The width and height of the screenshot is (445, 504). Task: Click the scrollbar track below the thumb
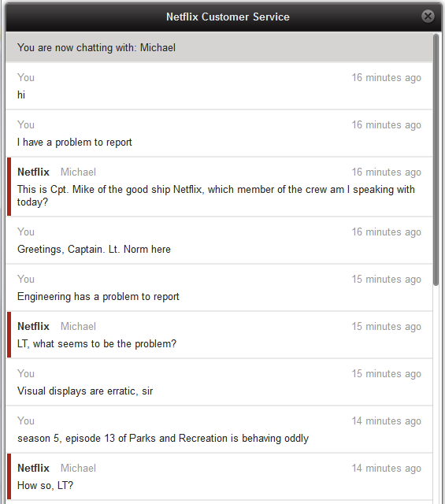point(436,395)
